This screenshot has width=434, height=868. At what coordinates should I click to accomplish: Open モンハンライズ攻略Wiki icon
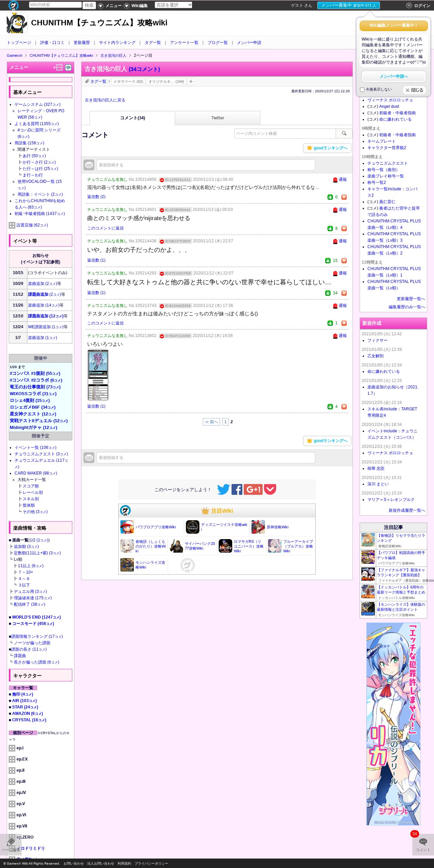coord(127,565)
